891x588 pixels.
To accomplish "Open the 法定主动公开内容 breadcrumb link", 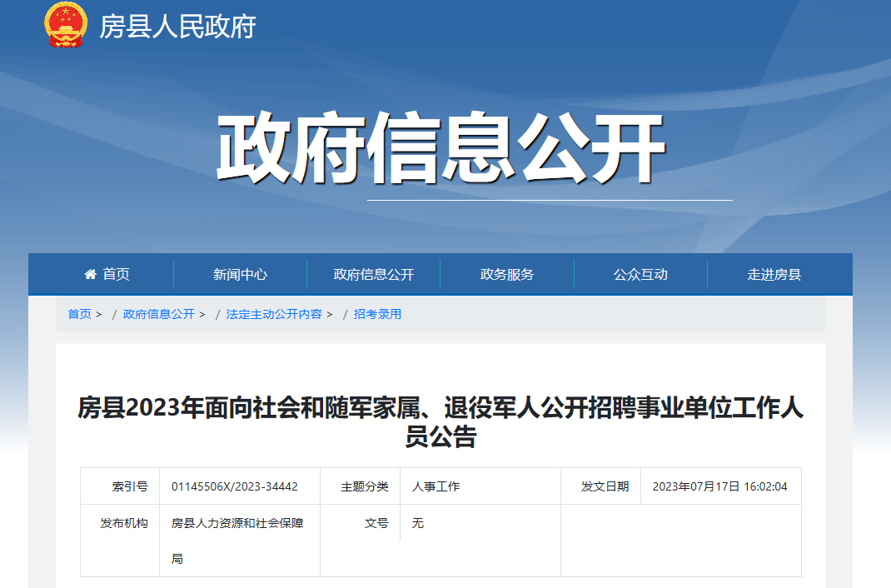I will click(274, 314).
